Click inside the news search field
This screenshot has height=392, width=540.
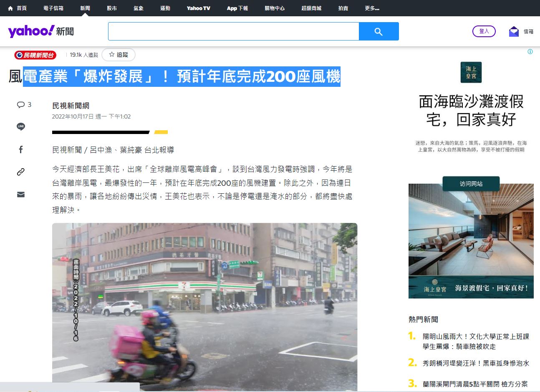pyautogui.click(x=234, y=31)
